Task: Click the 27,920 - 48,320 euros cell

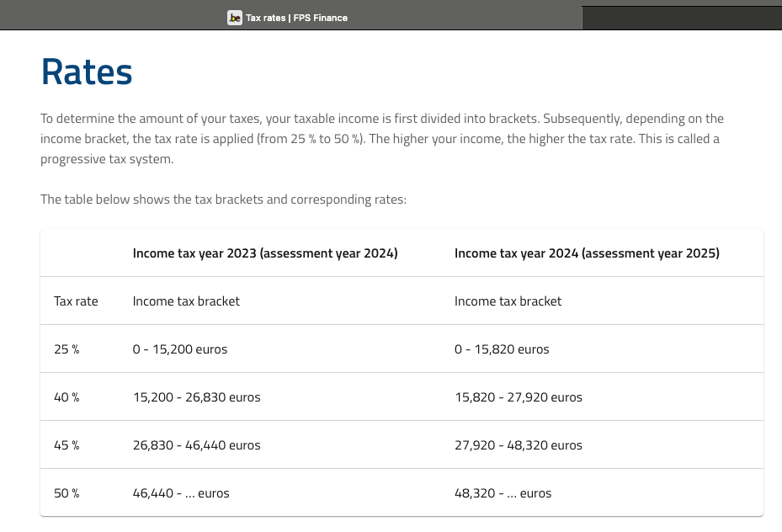Action: 519,445
